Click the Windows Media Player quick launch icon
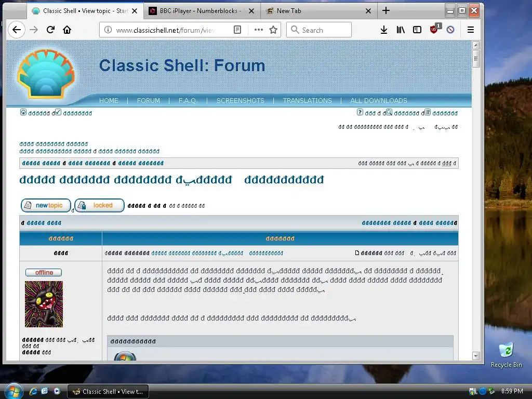This screenshot has width=532, height=399. (x=57, y=391)
